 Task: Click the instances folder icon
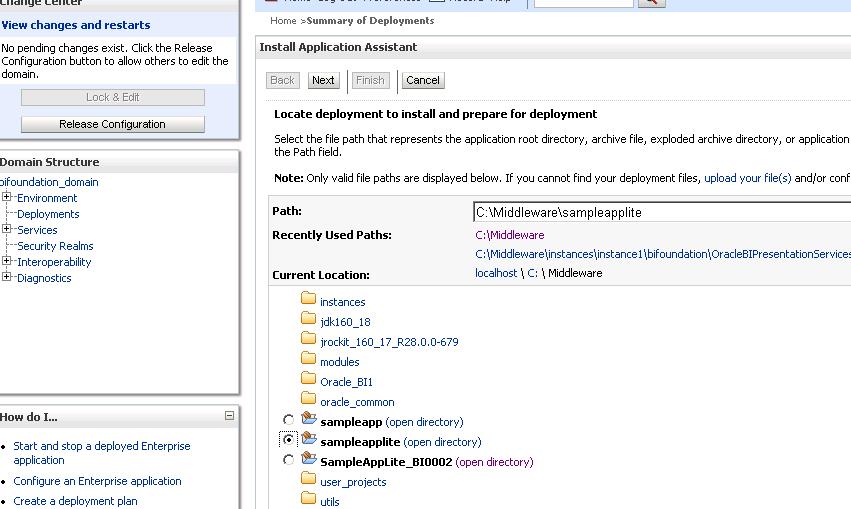point(308,298)
